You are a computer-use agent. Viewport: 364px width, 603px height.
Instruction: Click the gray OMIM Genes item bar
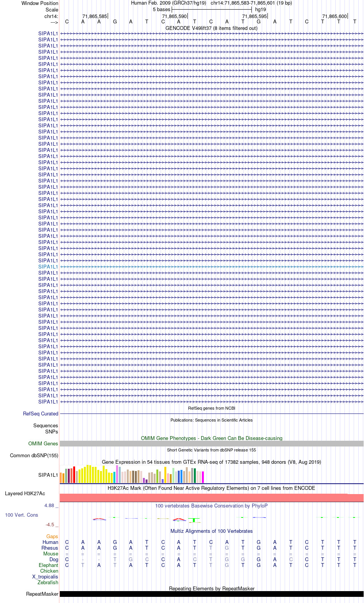(x=212, y=443)
